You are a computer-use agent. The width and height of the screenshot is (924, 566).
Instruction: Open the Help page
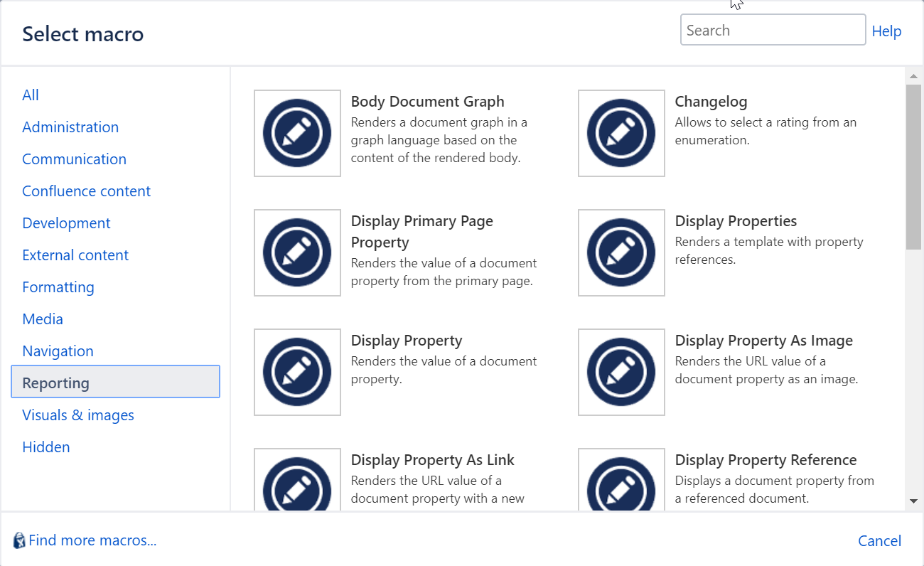[886, 31]
